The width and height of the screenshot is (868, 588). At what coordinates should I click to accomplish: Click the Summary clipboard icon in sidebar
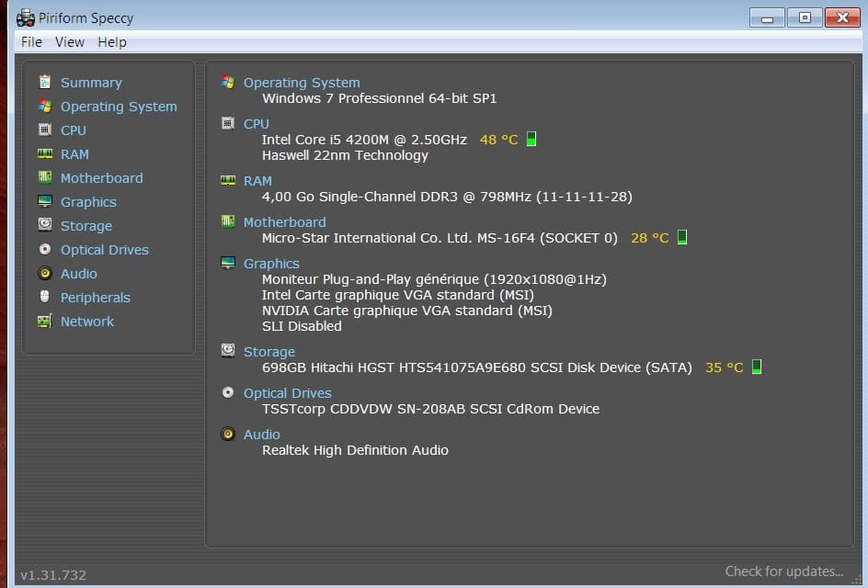point(44,82)
